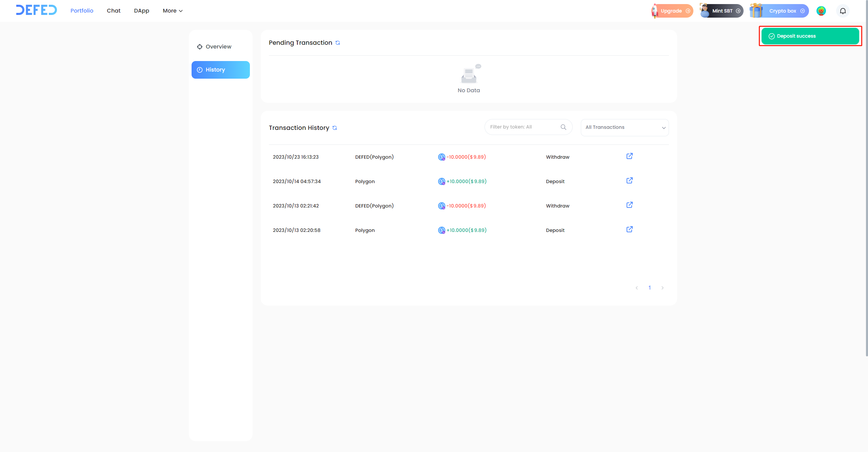Click the search magnifier in token filter

point(564,127)
